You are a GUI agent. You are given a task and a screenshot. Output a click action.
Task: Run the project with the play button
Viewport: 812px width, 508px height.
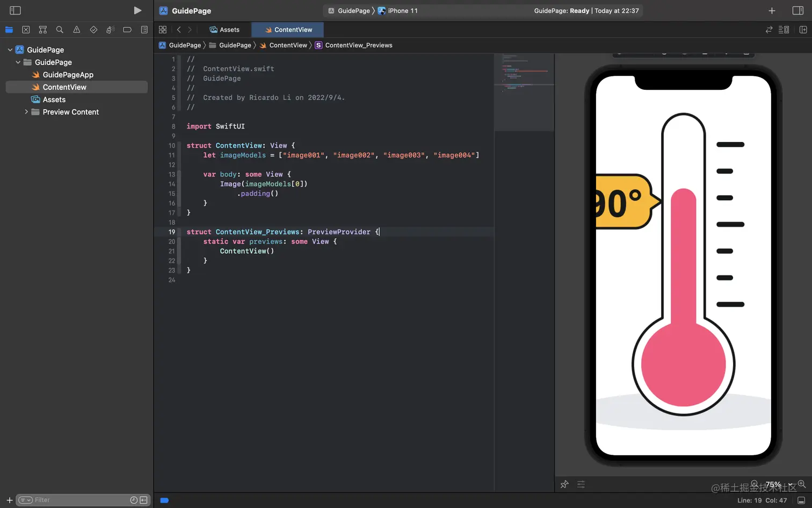[x=137, y=10]
